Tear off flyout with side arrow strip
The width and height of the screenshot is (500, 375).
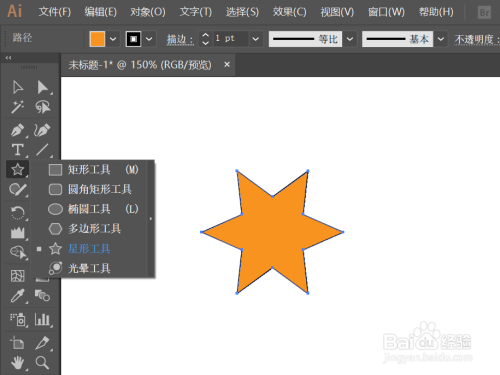pyautogui.click(x=151, y=219)
